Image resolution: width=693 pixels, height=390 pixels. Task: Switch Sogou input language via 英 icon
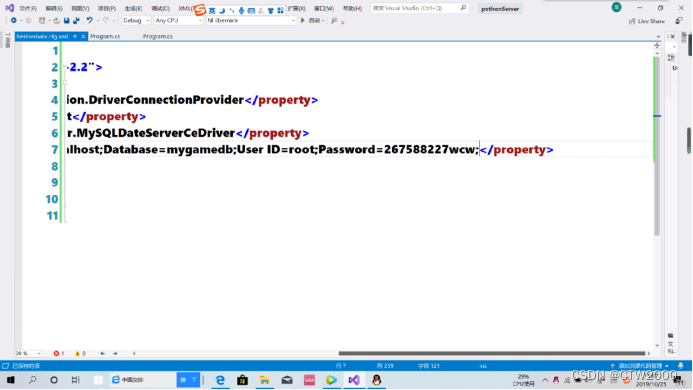coord(212,10)
